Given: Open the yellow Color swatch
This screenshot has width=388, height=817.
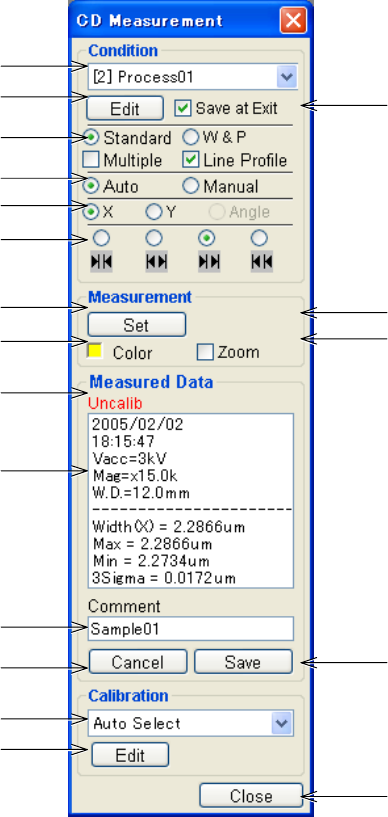Looking at the screenshot, I should point(96,352).
